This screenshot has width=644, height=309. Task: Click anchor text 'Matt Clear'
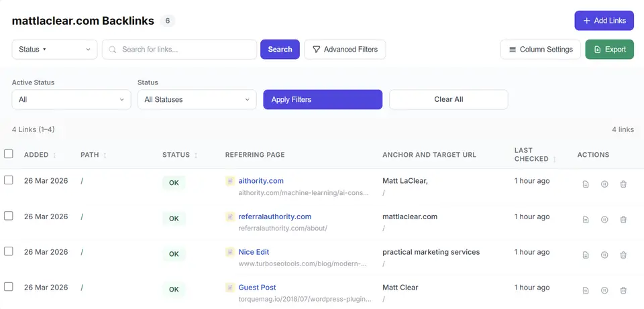pyautogui.click(x=400, y=288)
